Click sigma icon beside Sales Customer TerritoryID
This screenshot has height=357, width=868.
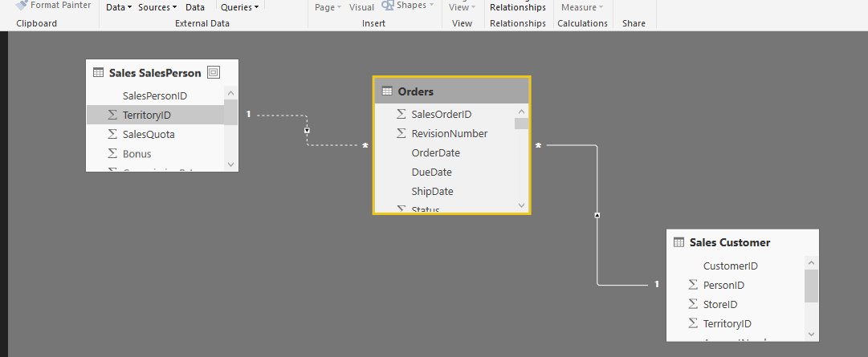(693, 324)
